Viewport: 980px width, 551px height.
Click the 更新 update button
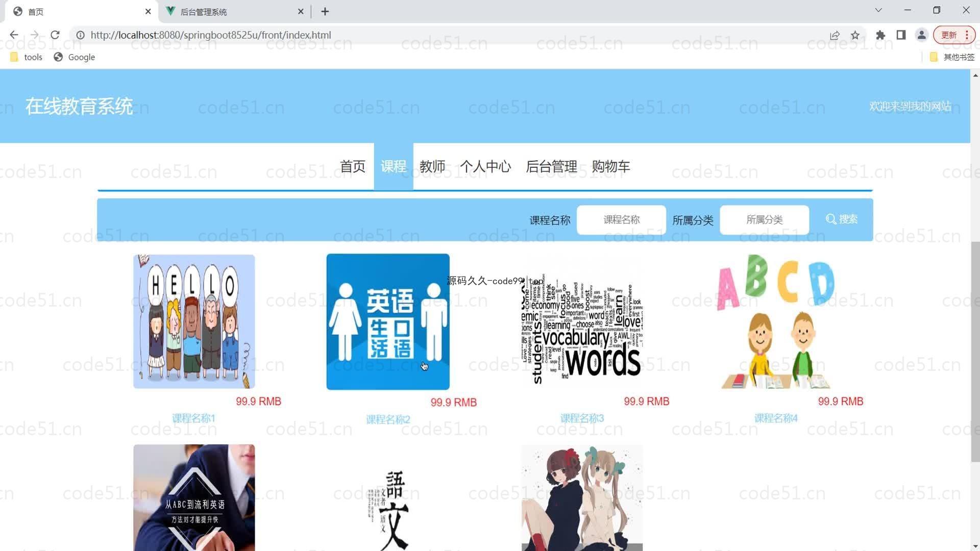(954, 35)
